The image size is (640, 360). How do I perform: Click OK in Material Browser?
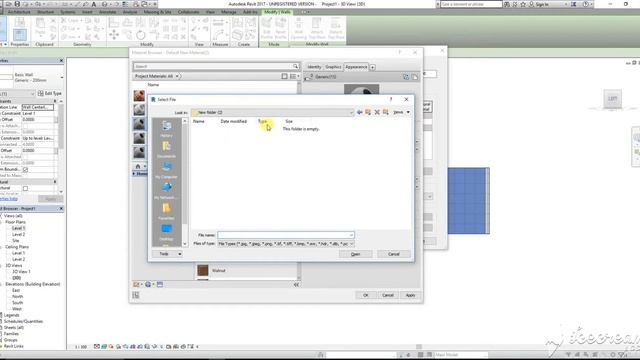click(365, 295)
